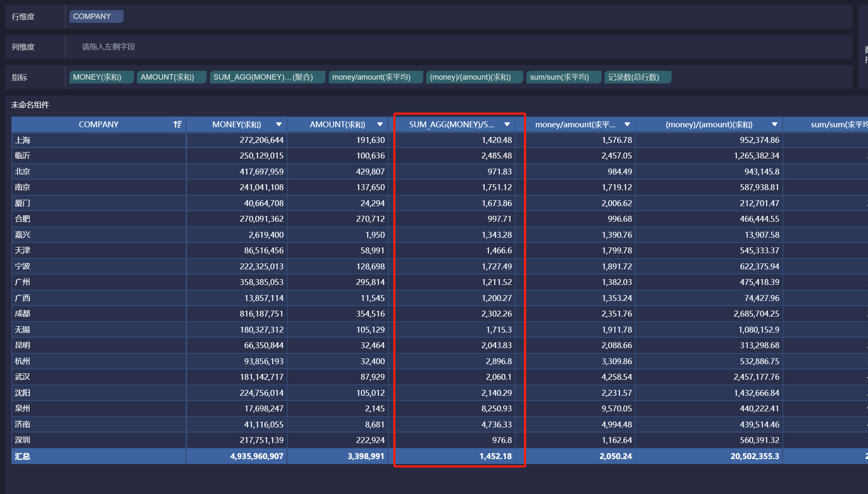Select the (money)/(amount)(求和) indicator tag
868x494 pixels.
tap(475, 77)
